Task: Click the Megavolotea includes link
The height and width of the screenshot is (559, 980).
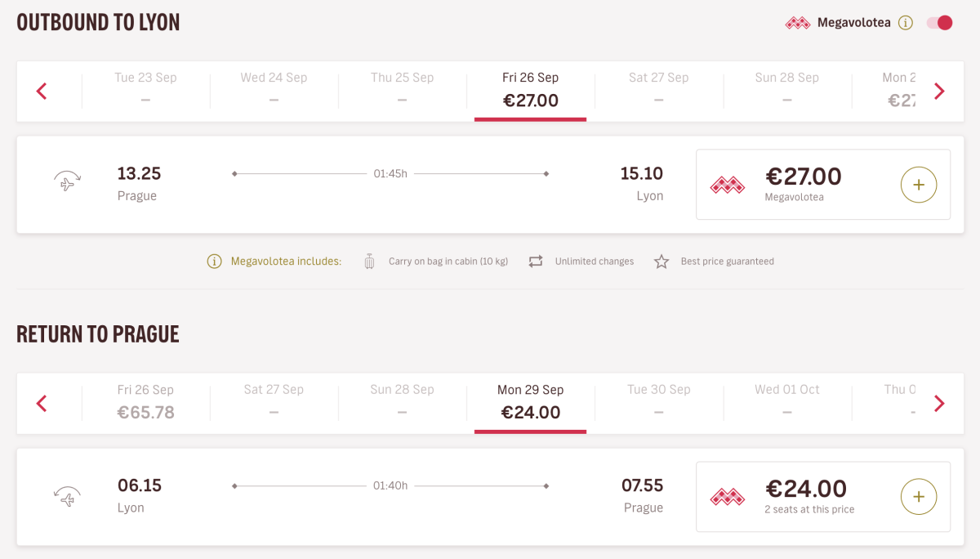Action: 286,262
